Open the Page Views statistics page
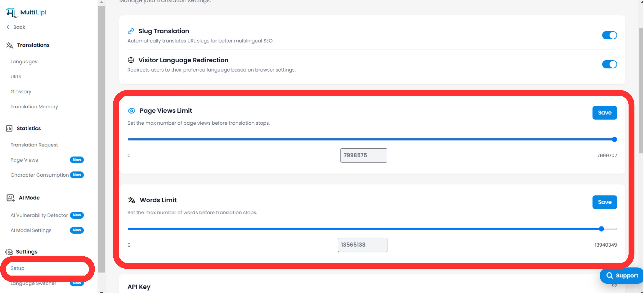The height and width of the screenshot is (294, 644). 24,160
